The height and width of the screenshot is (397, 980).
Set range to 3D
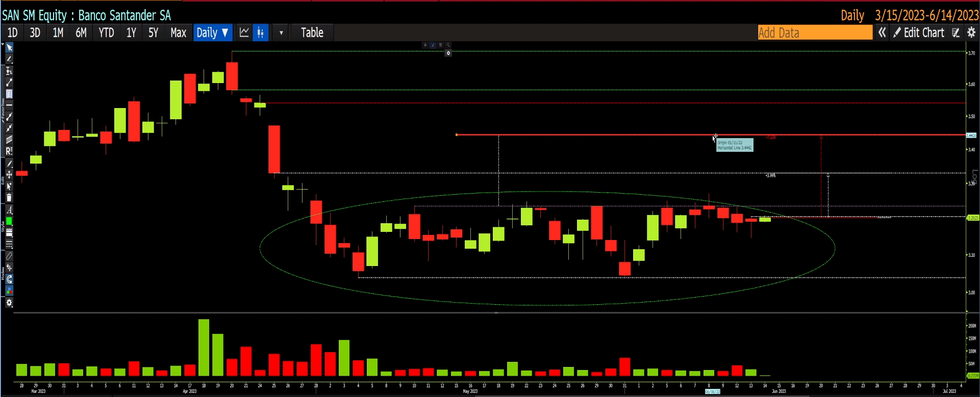pos(35,33)
